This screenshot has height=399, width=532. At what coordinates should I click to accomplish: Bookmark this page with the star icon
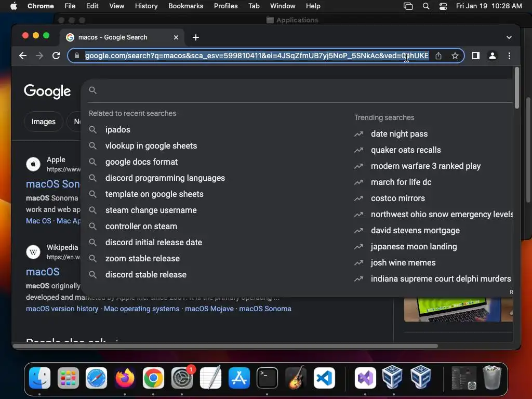[x=455, y=56]
